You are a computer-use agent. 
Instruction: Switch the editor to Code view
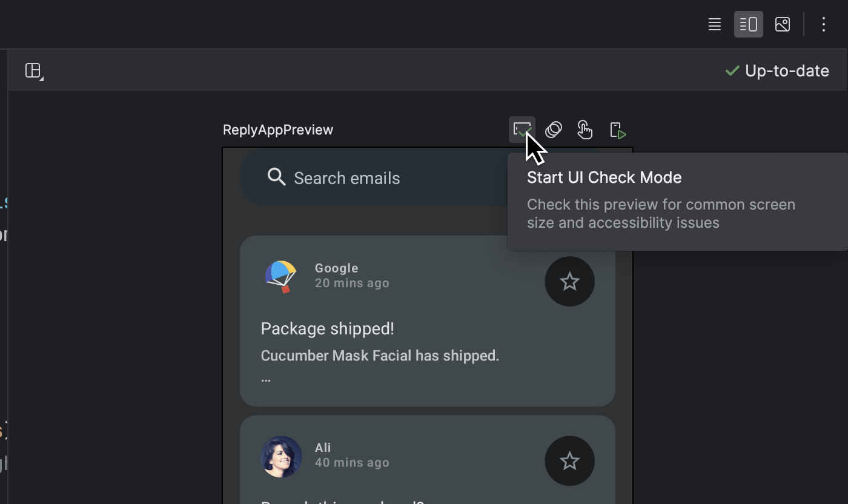[x=714, y=24]
